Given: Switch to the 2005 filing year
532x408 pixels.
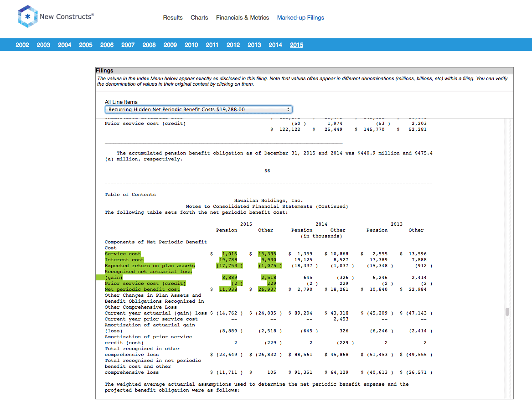Looking at the screenshot, I should [x=86, y=45].
